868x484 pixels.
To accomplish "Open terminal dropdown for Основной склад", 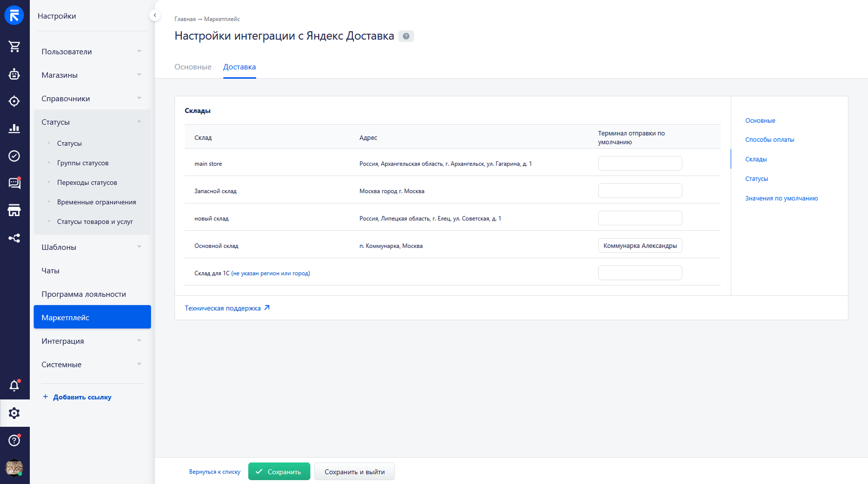I will click(640, 246).
